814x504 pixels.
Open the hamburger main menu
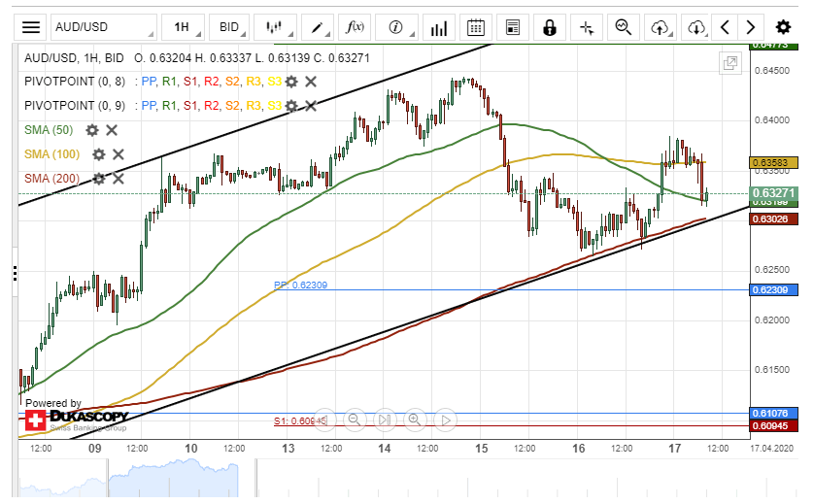point(32,27)
